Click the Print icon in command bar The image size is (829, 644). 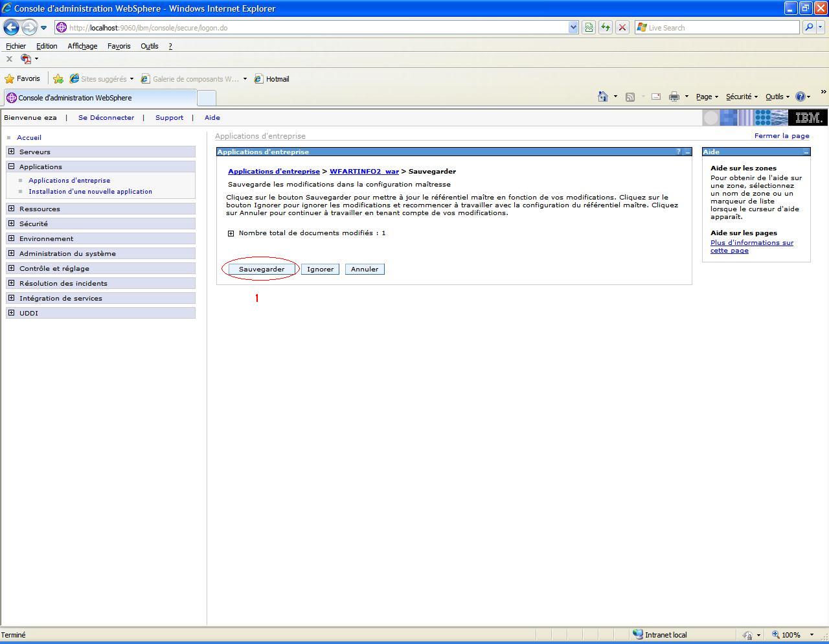(x=674, y=97)
